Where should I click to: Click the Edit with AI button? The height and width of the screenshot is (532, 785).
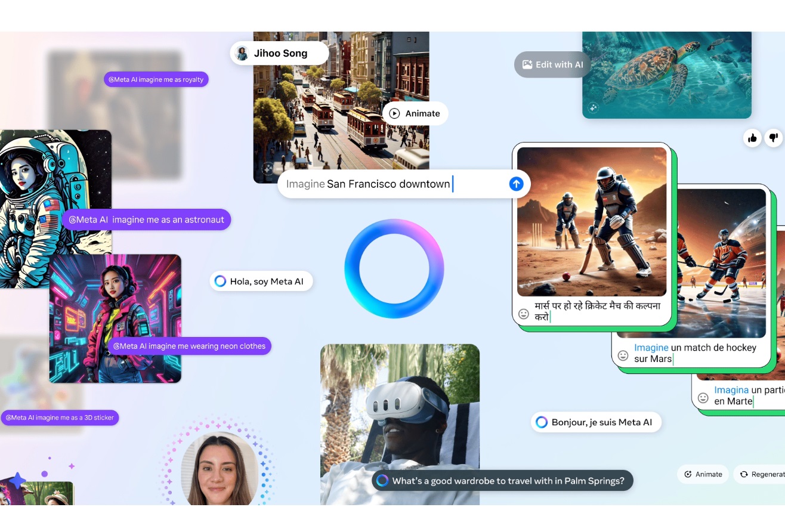(552, 64)
